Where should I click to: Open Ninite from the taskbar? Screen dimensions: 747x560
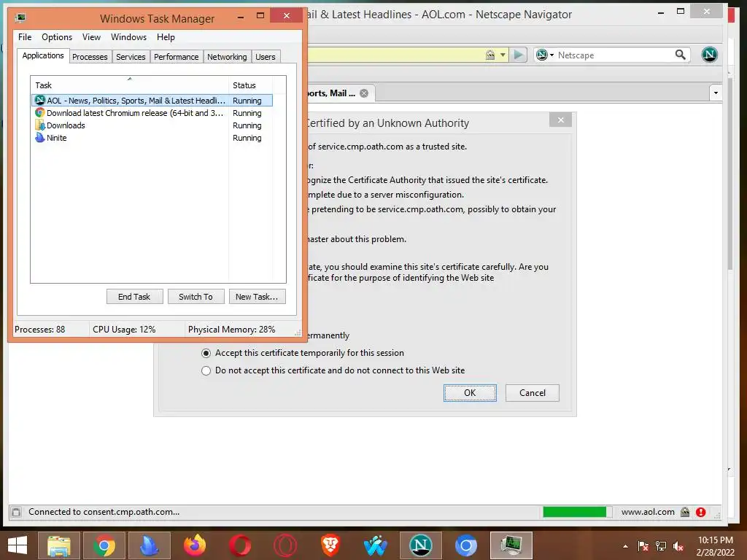coord(150,545)
